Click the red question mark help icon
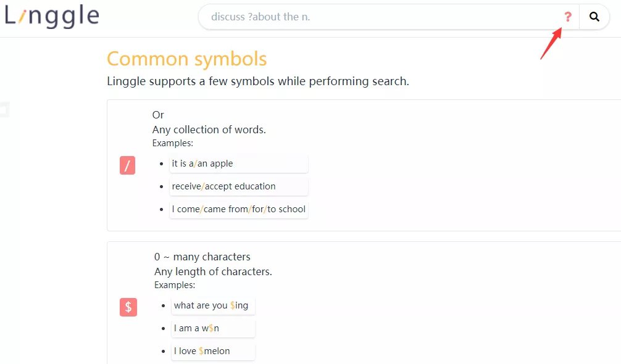 (568, 17)
